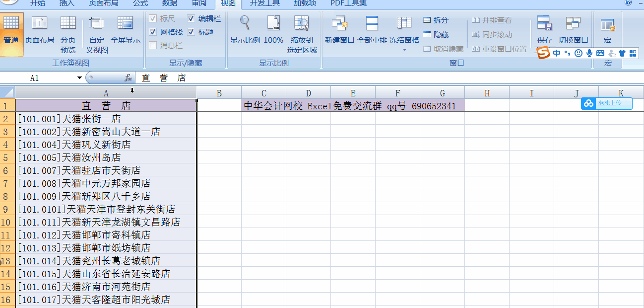Select row 5 header

tap(7, 157)
